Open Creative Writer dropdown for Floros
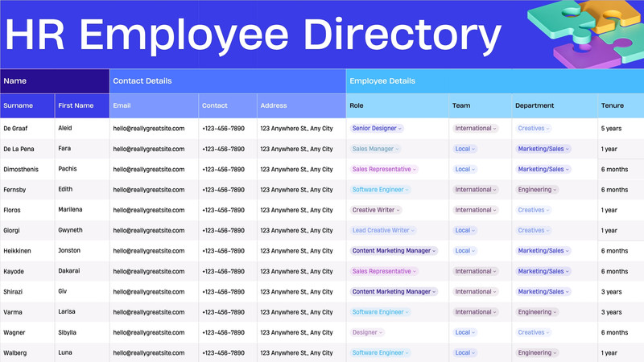This screenshot has width=644, height=362. (x=376, y=210)
